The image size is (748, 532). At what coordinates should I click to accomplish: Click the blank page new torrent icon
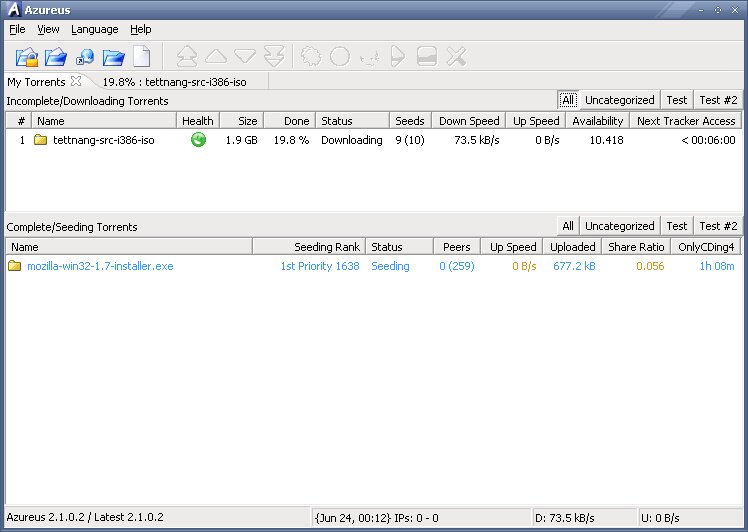coord(142,57)
